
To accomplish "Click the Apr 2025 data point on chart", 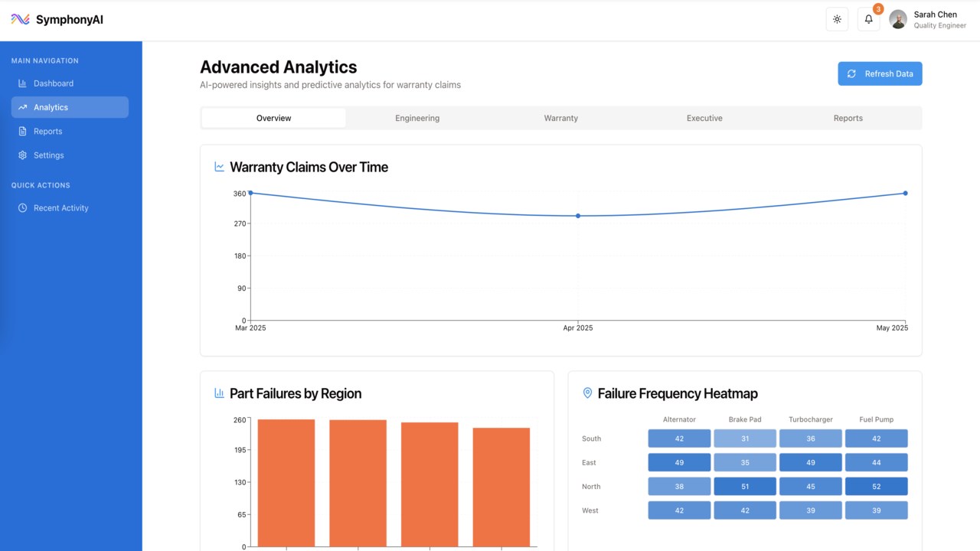I will coord(578,216).
